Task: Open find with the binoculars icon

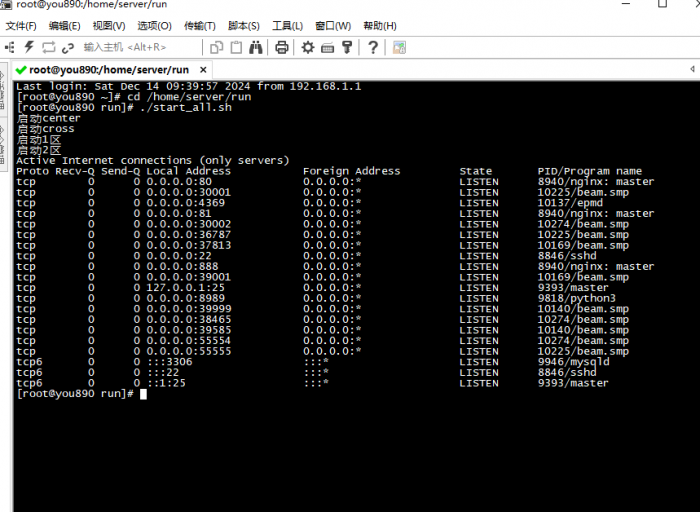Action: tap(256, 47)
